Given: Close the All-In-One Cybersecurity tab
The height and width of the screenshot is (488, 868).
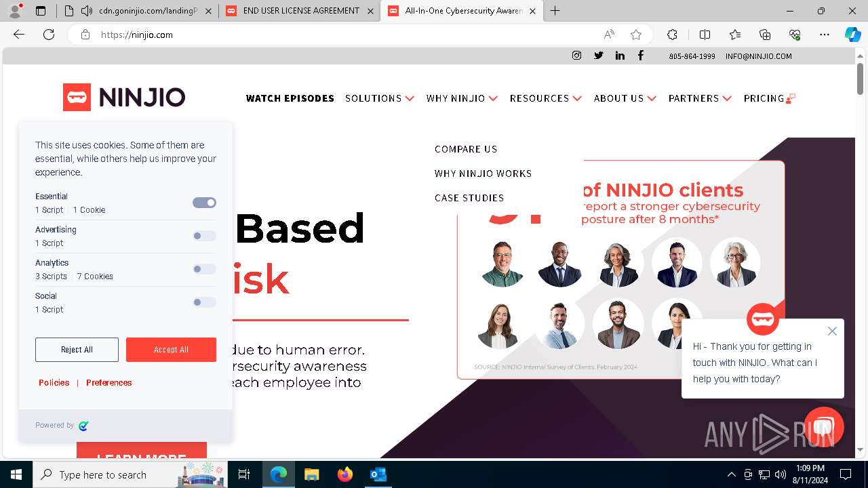Looking at the screenshot, I should click(532, 11).
